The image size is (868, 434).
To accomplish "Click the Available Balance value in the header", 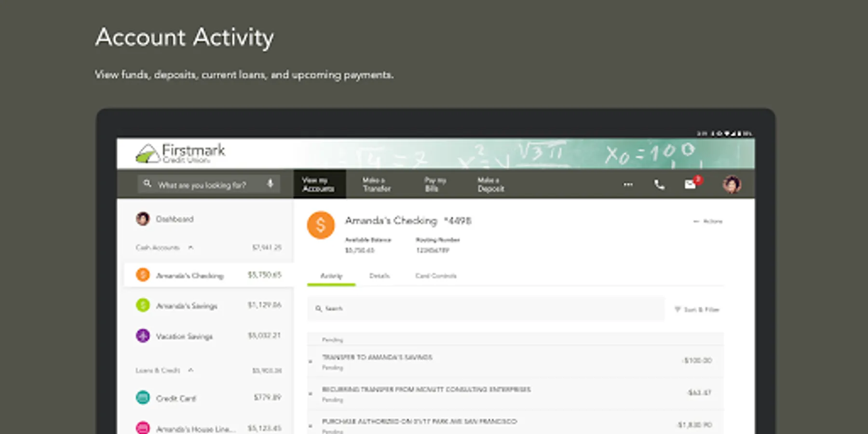I will point(360,250).
